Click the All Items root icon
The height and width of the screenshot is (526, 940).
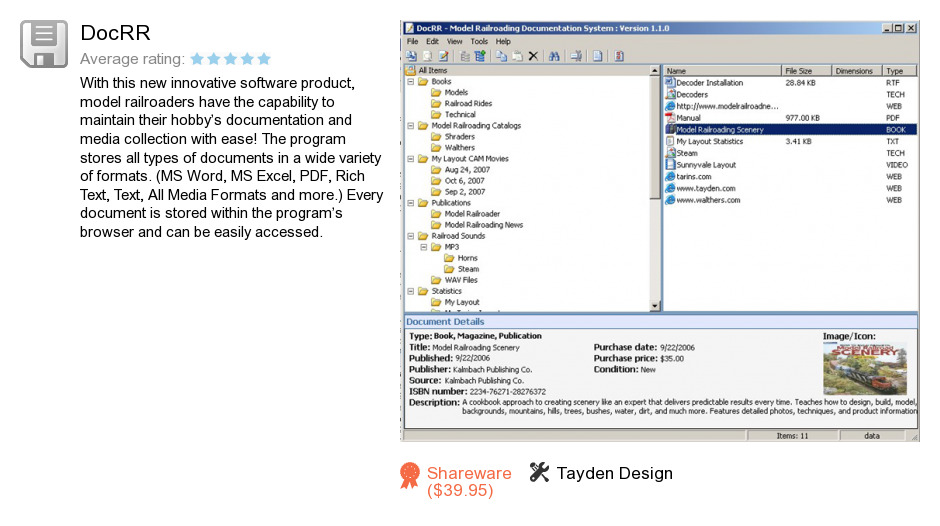pos(411,70)
